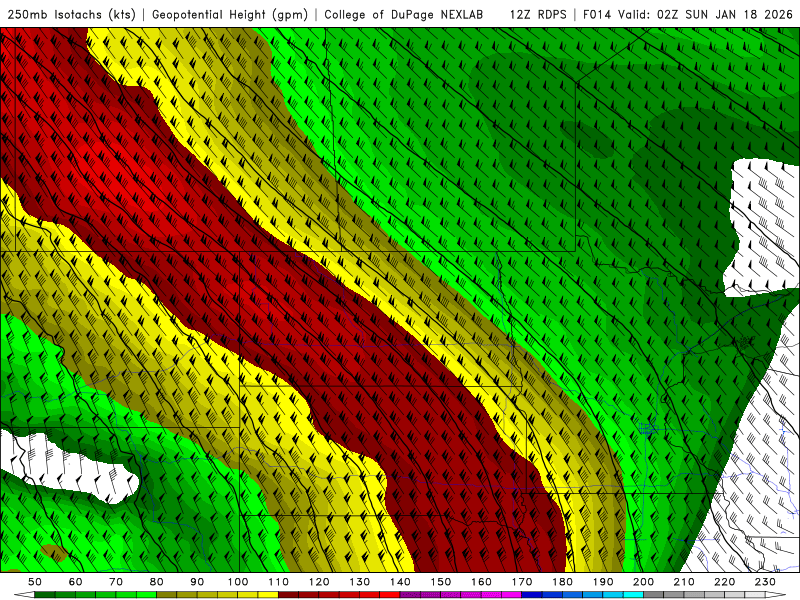Viewport: 800px width, 600px height.
Task: Click the '120' legend value
Action: pos(319,582)
